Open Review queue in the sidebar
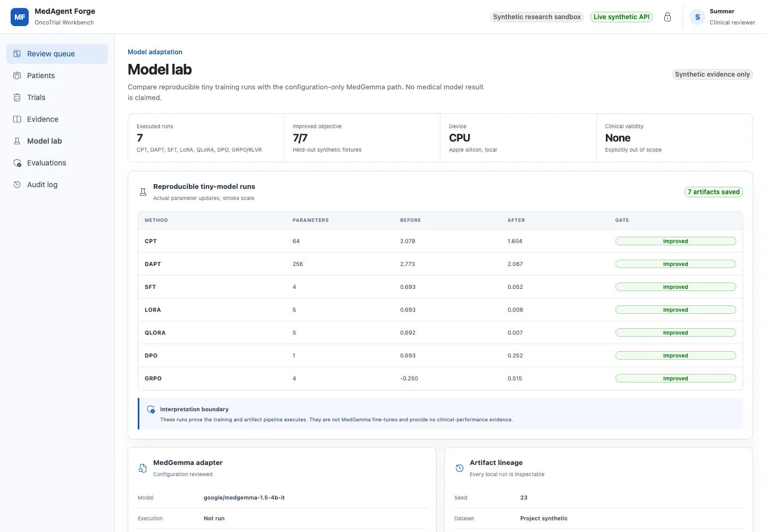 point(57,54)
